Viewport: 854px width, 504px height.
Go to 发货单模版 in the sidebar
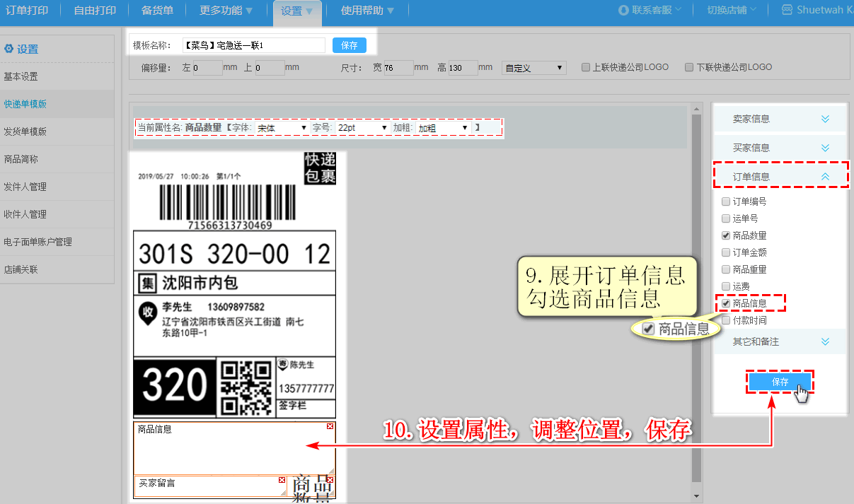pos(25,131)
